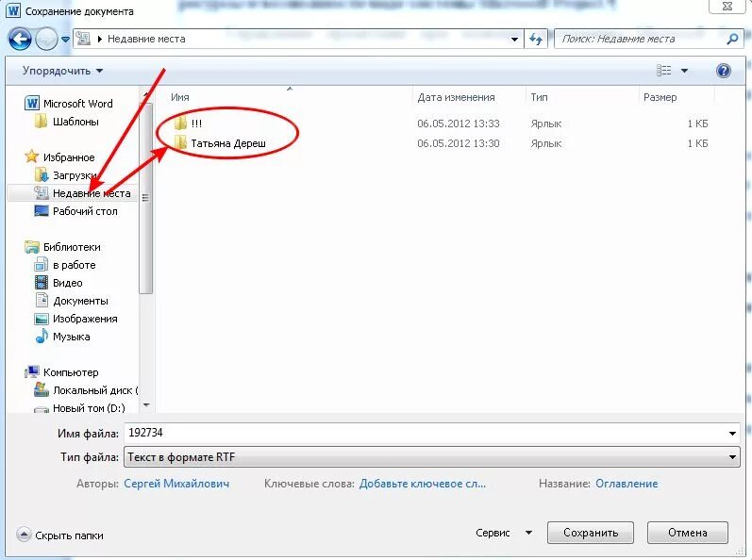Click the sidebar scrollbar thumb

pyautogui.click(x=146, y=198)
